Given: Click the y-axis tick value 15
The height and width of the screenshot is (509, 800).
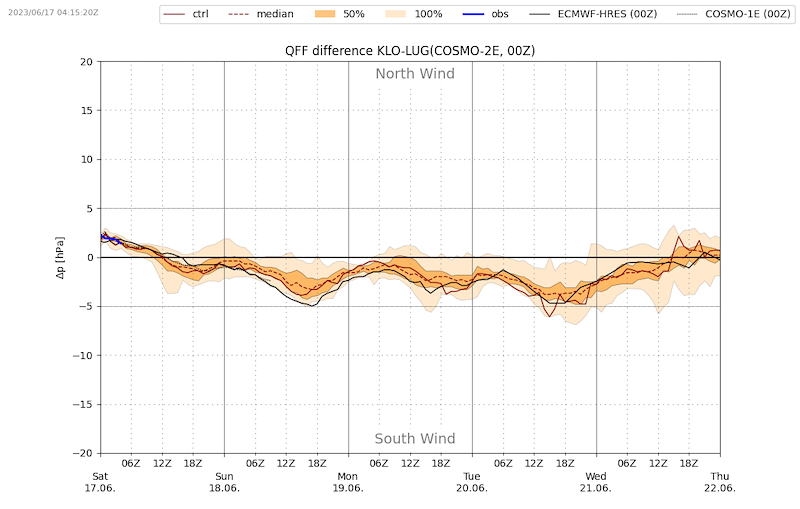Looking at the screenshot, I should click(x=87, y=111).
